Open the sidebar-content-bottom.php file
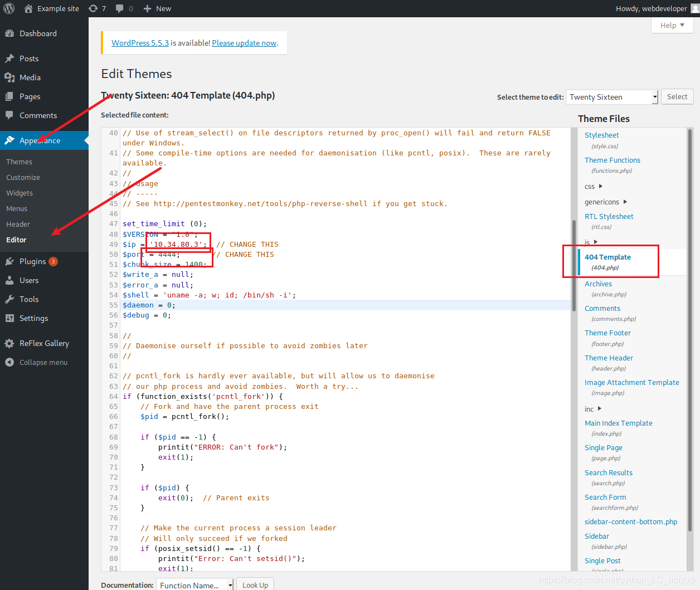This screenshot has height=590, width=700. coord(631,521)
